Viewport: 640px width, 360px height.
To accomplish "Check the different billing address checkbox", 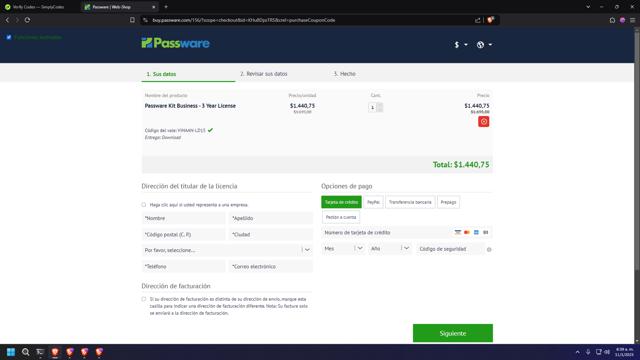I will pyautogui.click(x=144, y=299).
